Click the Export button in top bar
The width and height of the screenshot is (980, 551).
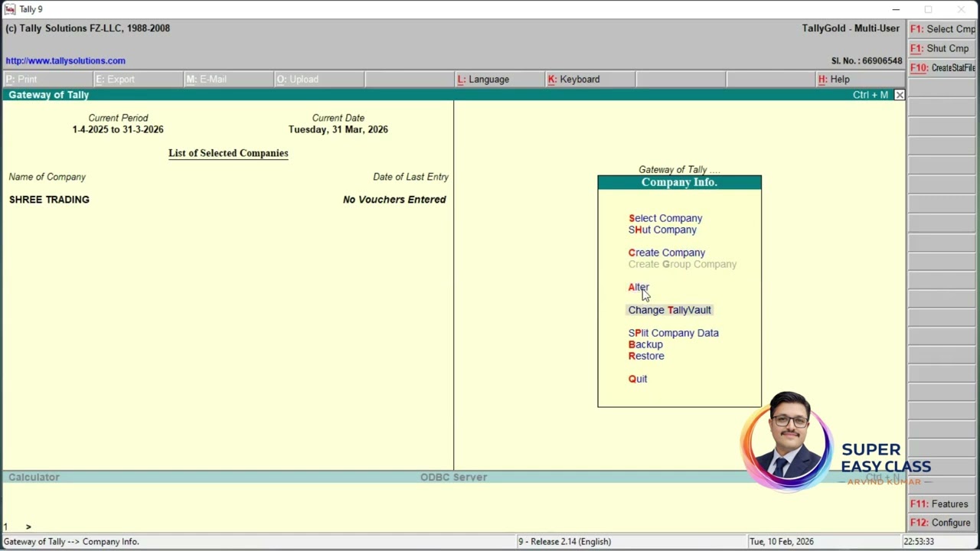(138, 80)
